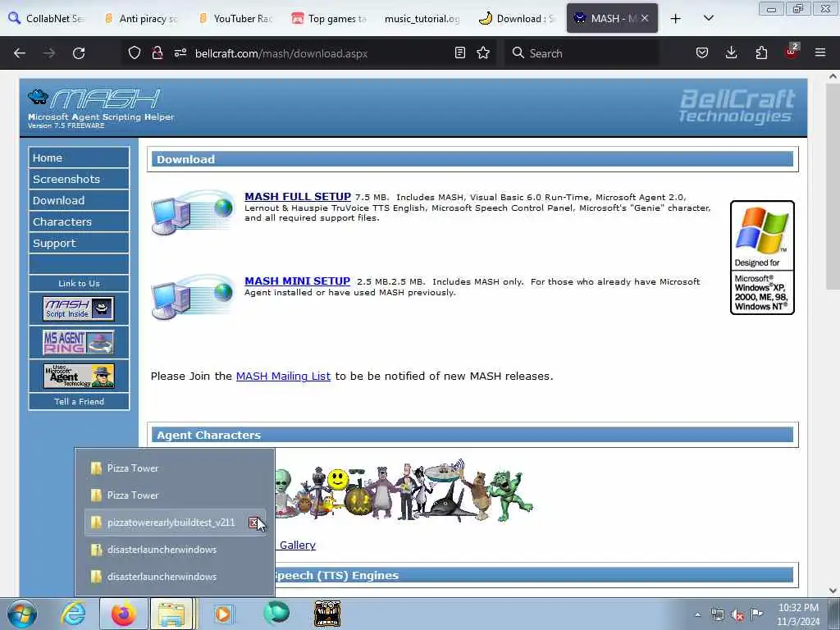Open Download in the MASH sidebar

79,200
